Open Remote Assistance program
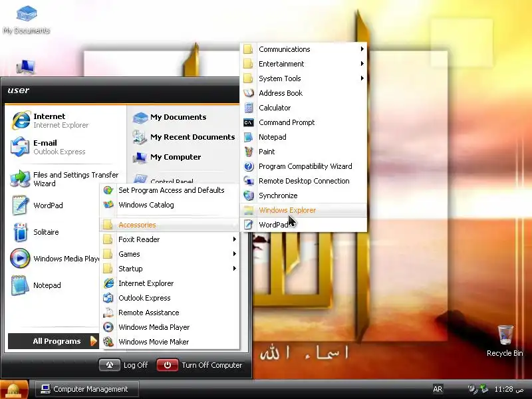This screenshot has height=399, width=532. click(170, 313)
